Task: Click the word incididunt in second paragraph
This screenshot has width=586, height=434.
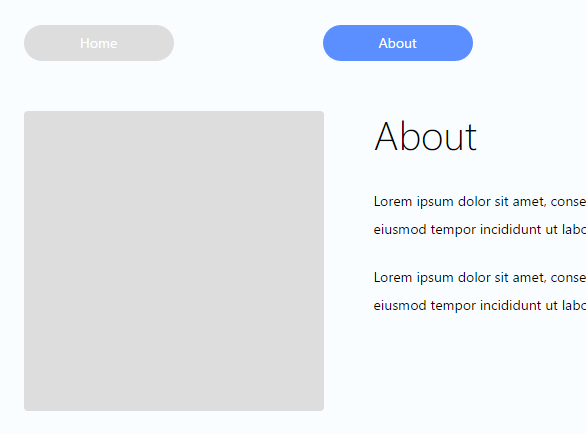Action: click(510, 305)
